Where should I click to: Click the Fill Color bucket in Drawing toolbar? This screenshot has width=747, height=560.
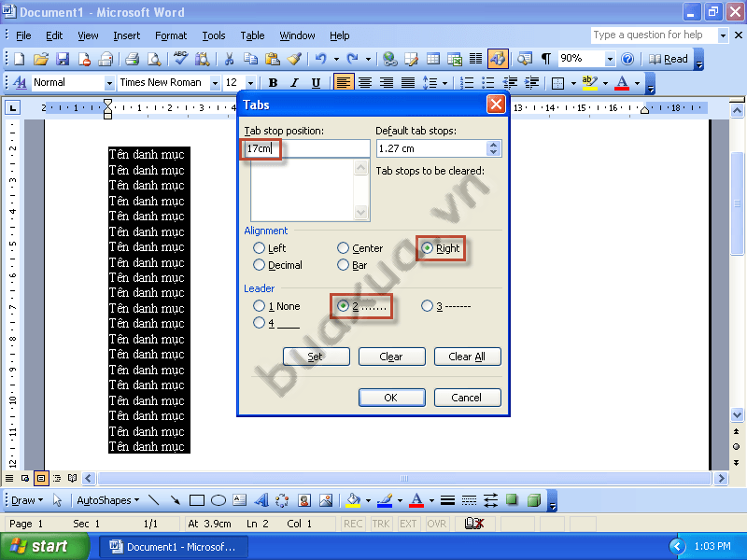353,500
